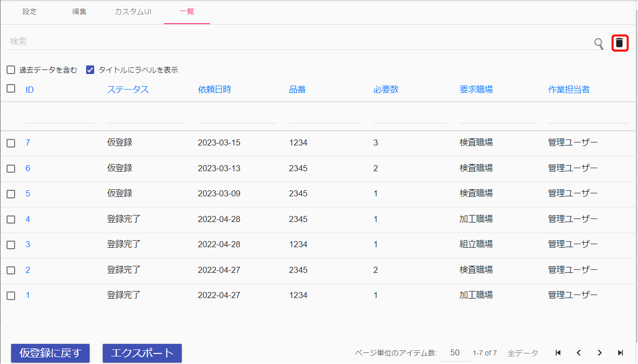The height and width of the screenshot is (364, 638).
Task: Tick the select-all checkbox in header
Action: click(11, 89)
